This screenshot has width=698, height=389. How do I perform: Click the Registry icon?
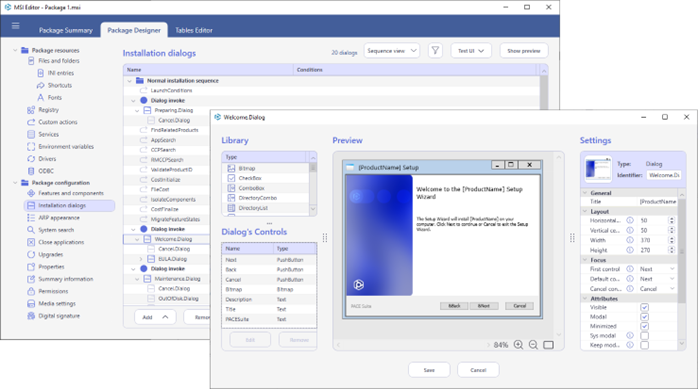(x=31, y=110)
